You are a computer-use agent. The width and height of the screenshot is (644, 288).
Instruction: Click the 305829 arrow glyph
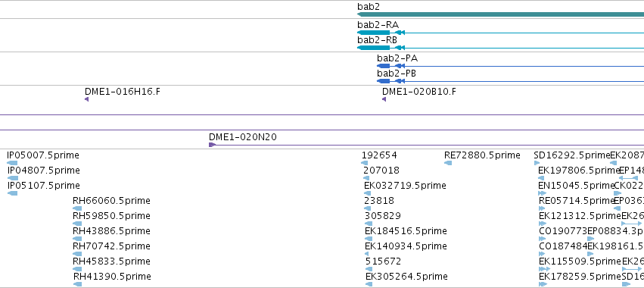(369, 224)
